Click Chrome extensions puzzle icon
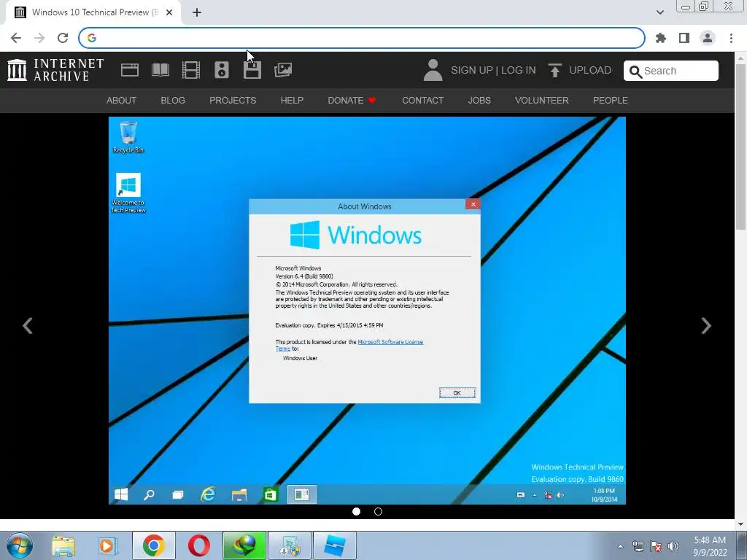 pyautogui.click(x=661, y=38)
